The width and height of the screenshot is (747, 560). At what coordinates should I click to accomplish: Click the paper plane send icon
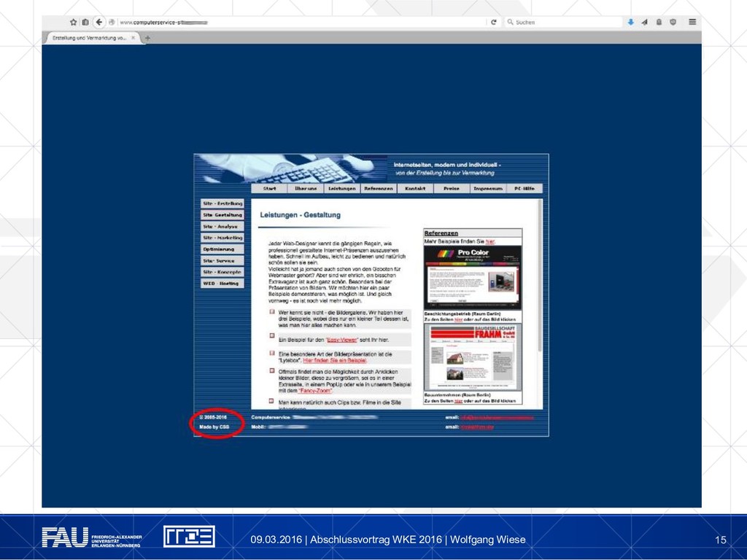[645, 22]
